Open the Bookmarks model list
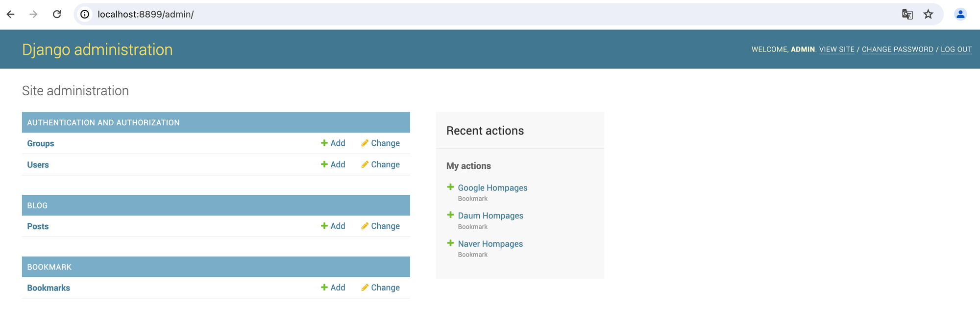 click(x=49, y=288)
